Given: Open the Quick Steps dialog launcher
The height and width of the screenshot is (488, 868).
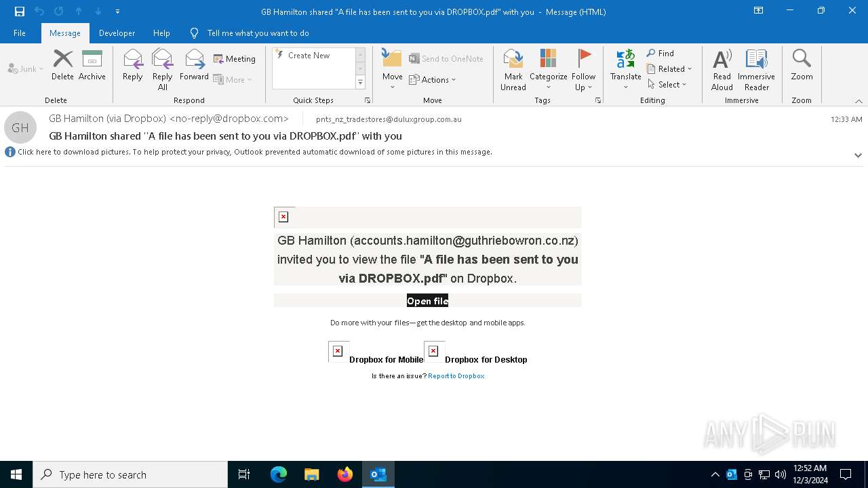Looking at the screenshot, I should click(368, 100).
